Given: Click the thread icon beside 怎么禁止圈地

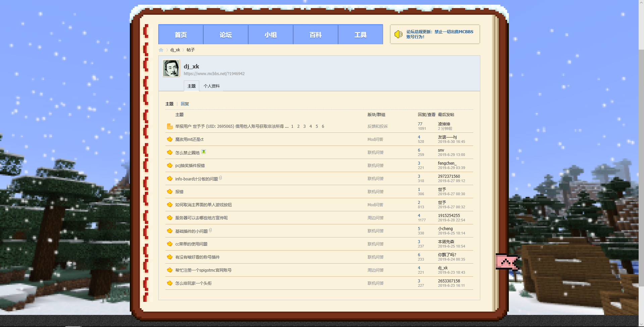Looking at the screenshot, I should 170,152.
